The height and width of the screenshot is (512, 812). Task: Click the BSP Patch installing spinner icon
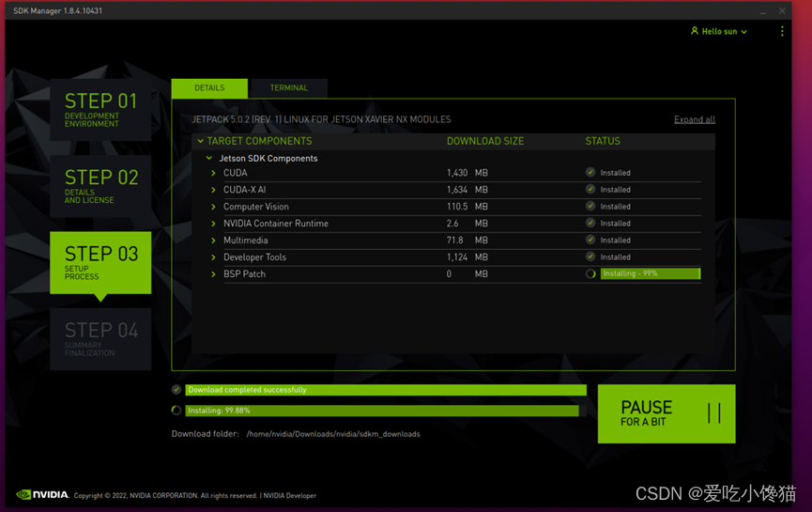coord(590,273)
